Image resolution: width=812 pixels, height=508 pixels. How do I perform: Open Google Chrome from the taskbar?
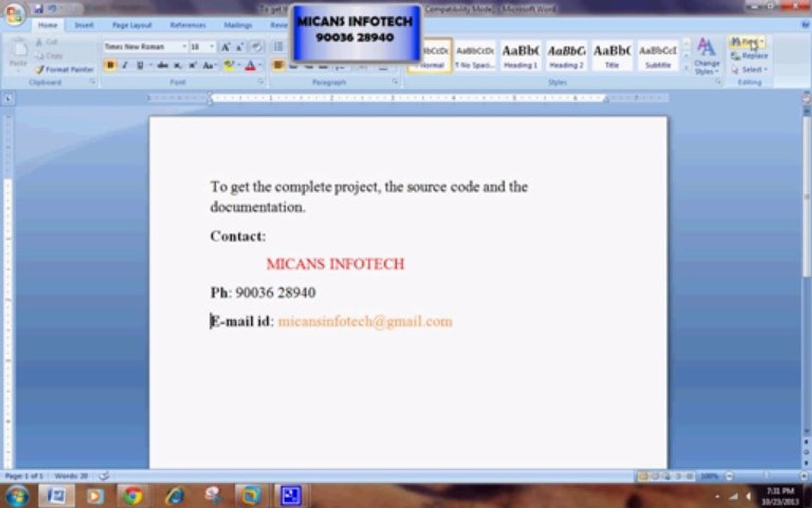point(133,496)
